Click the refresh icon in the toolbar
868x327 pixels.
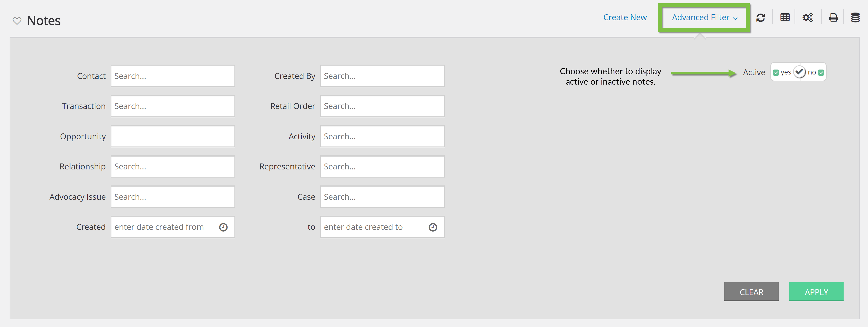761,18
